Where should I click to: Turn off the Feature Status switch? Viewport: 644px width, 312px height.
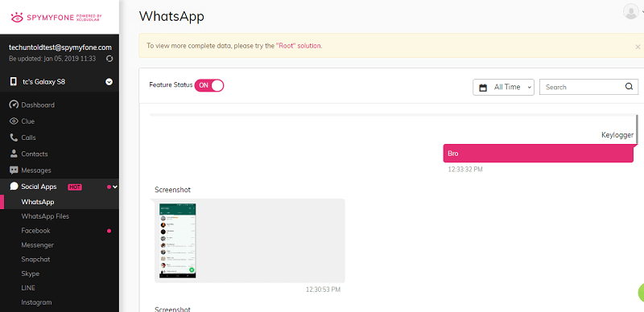click(x=209, y=85)
